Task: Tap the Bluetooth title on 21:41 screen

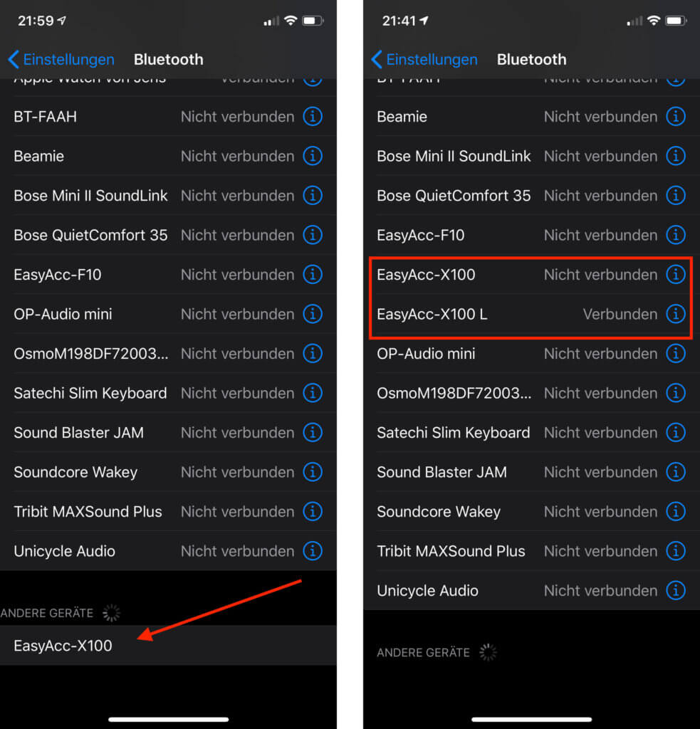Action: pyautogui.click(x=532, y=60)
